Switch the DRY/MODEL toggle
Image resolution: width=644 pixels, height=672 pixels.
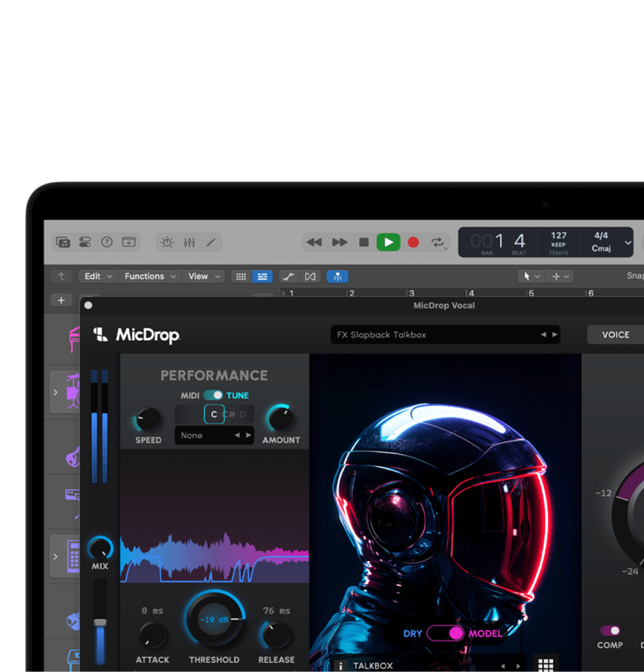[445, 633]
